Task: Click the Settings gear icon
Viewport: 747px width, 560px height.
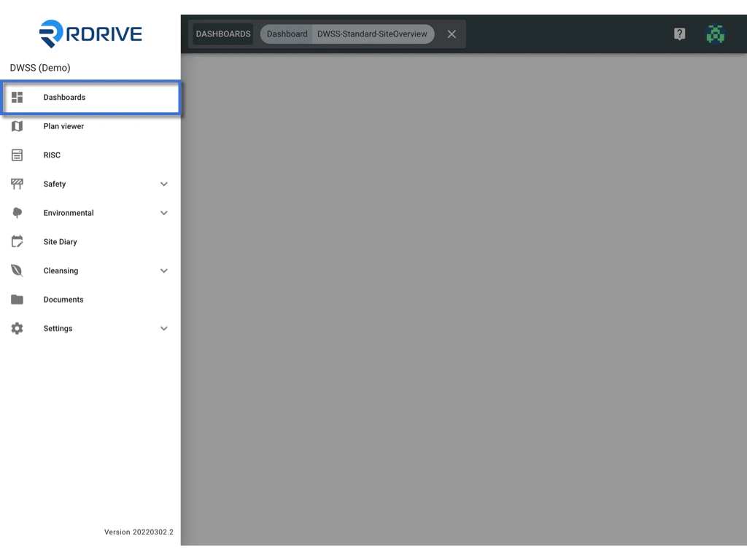Action: 17,328
